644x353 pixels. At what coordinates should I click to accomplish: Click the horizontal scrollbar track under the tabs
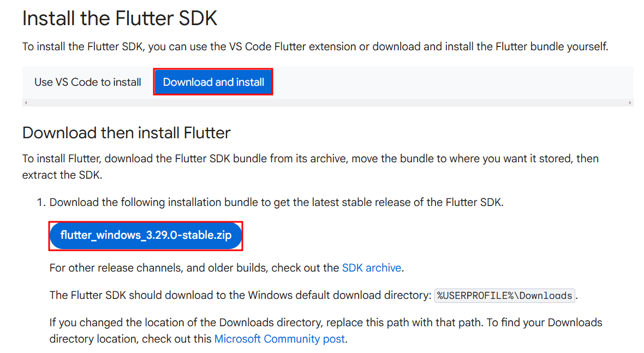pos(327,103)
